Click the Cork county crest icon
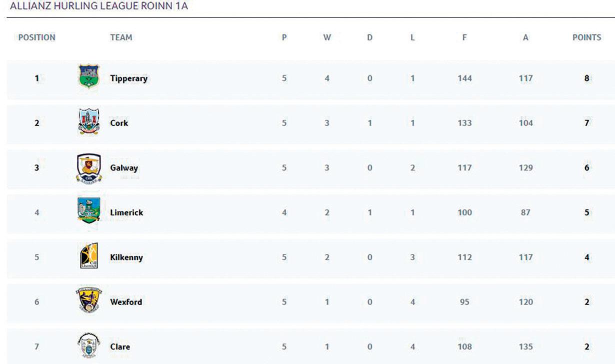The width and height of the screenshot is (615, 364). pos(89,122)
